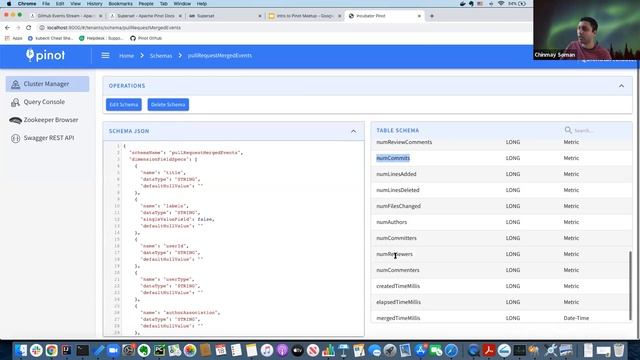
Task: Open Google Chrome from the dock
Action: [x=51, y=350]
